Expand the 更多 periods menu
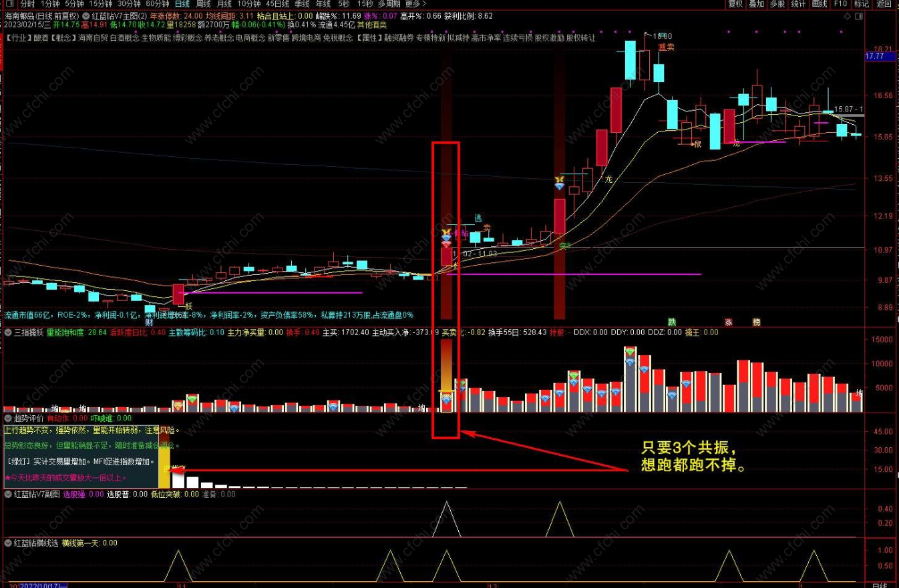Viewport: 899px width, 588px height. pos(415,4)
